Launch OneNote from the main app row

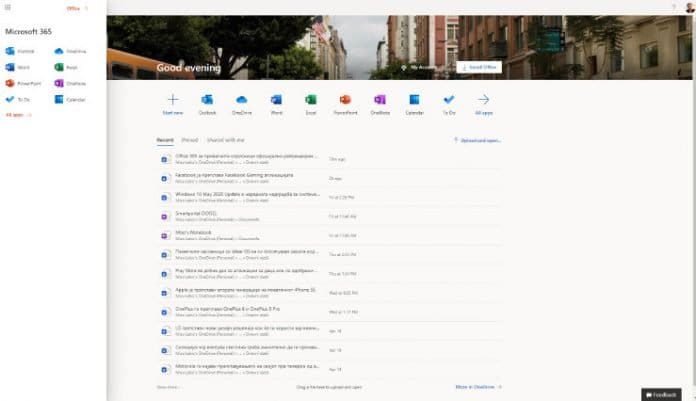[x=380, y=104]
